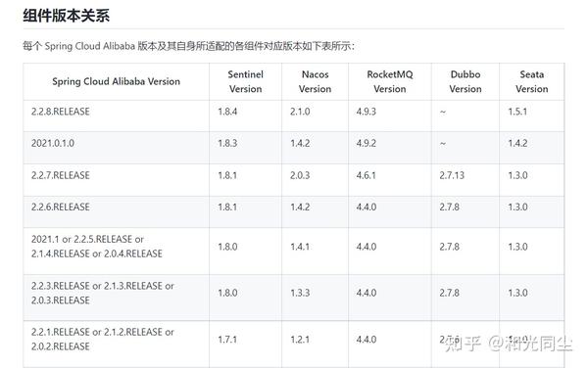Select the 2.2.7.RELEASE version cell

point(61,175)
